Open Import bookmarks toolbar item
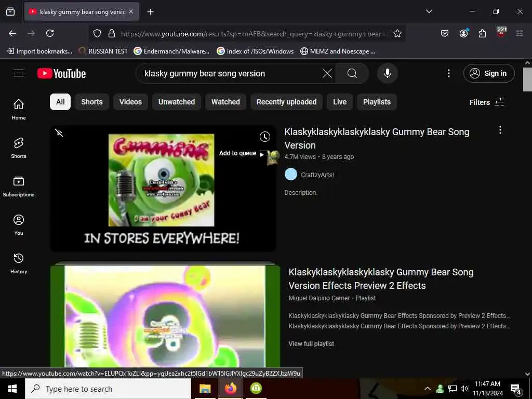532x399 pixels. (x=39, y=51)
